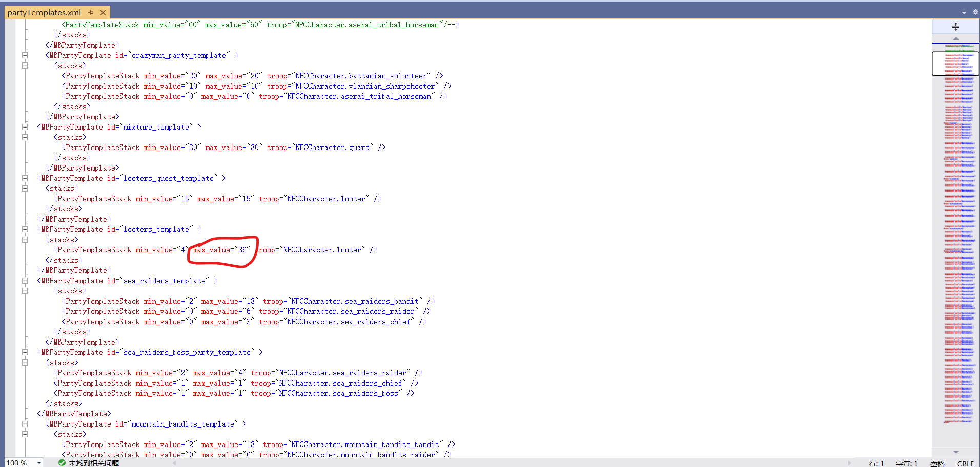Click min_value="30" on the guard line
The image size is (980, 467).
coord(173,147)
